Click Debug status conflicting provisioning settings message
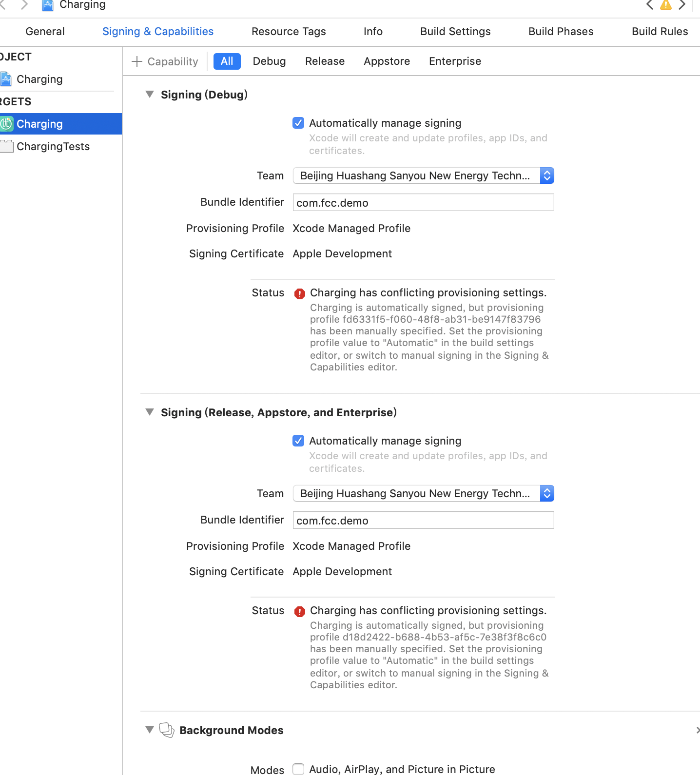Image resolution: width=700 pixels, height=775 pixels. (428, 292)
